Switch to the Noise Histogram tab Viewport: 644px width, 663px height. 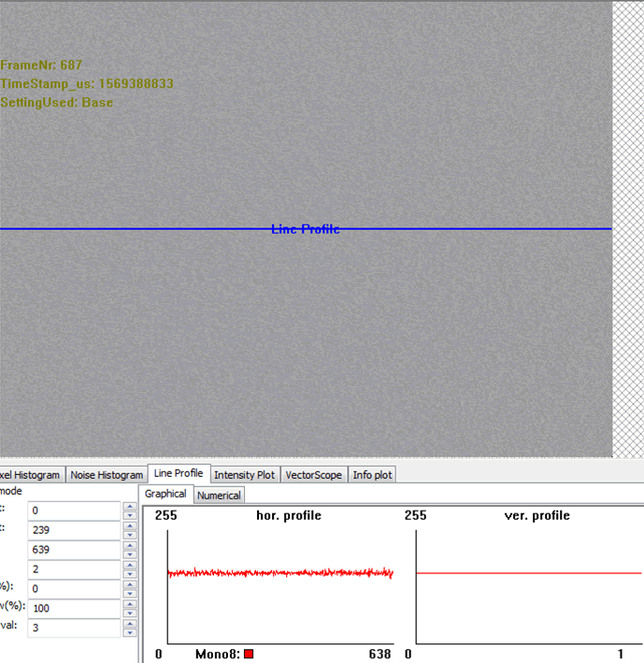[107, 475]
